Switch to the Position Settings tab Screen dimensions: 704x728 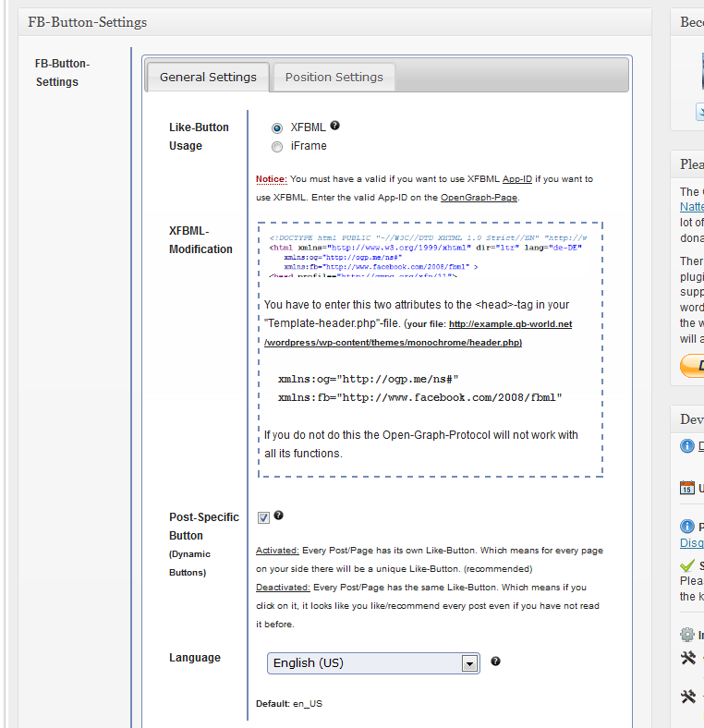pos(334,77)
